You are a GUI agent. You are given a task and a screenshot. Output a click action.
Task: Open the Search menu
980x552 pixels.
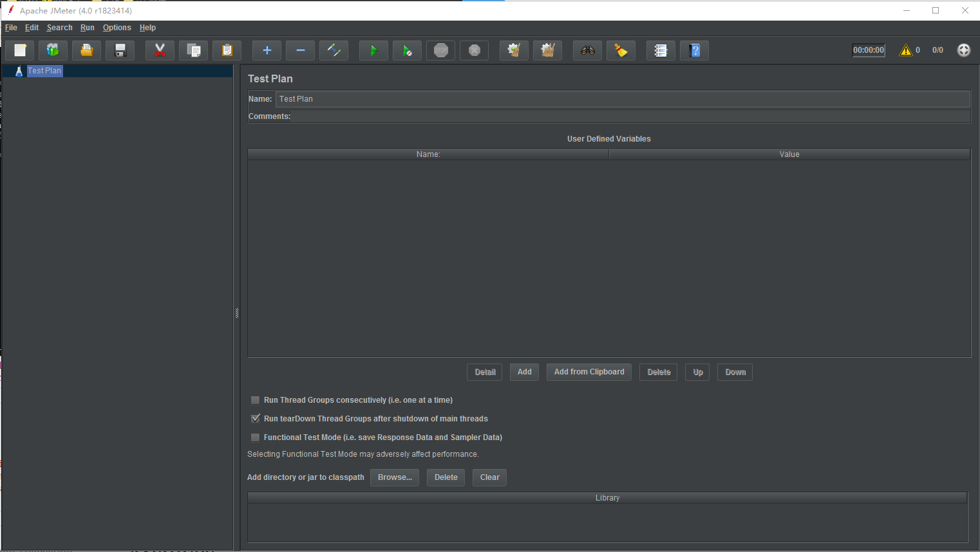pyautogui.click(x=60, y=28)
